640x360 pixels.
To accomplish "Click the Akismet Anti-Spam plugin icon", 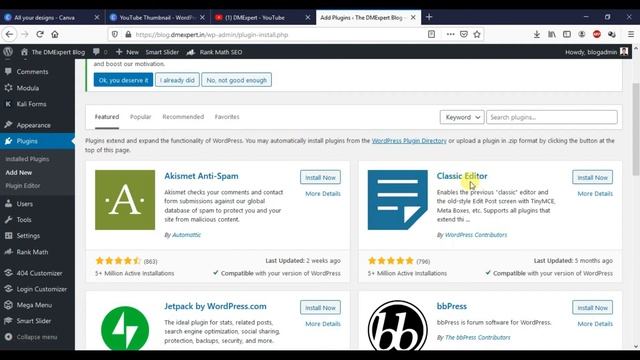I will tap(125, 200).
